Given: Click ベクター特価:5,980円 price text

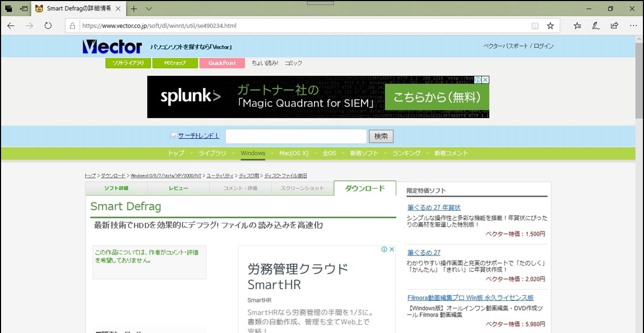Looking at the screenshot, I should [516, 324].
